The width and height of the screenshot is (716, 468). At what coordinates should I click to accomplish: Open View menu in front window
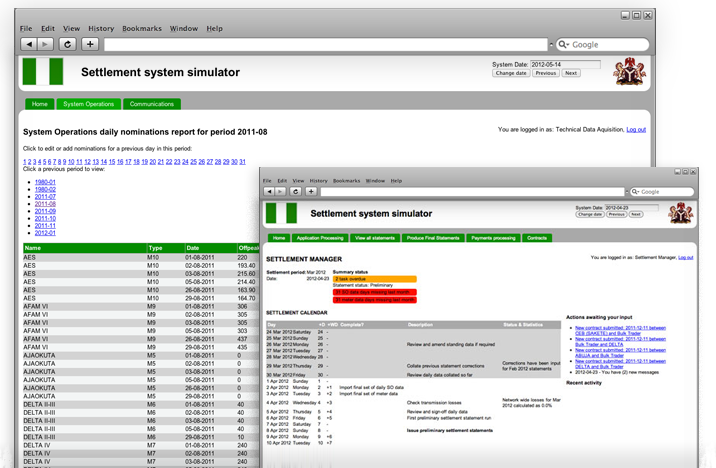tap(298, 181)
